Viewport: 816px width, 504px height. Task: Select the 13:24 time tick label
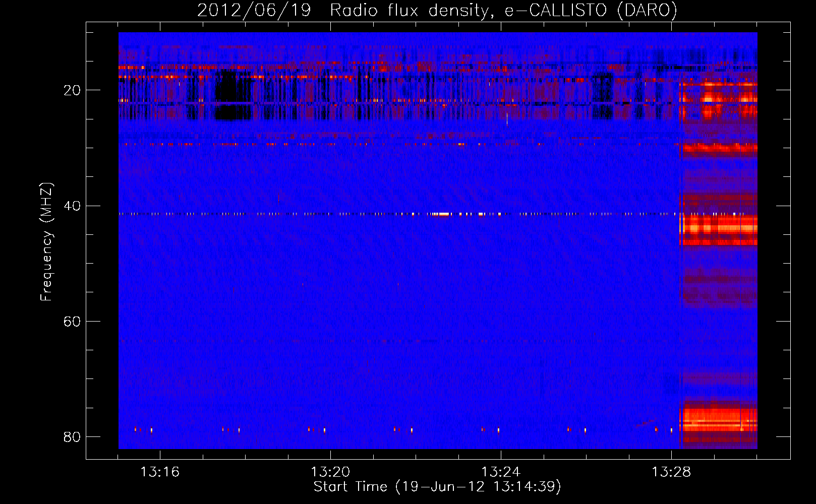point(501,472)
